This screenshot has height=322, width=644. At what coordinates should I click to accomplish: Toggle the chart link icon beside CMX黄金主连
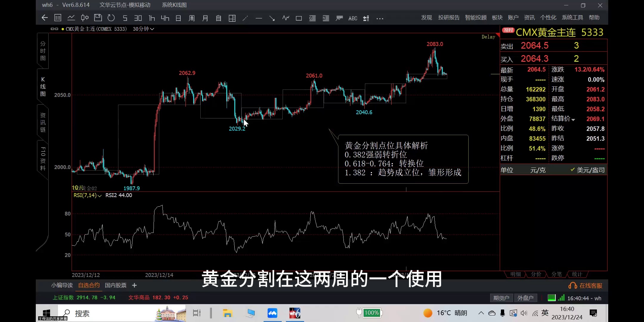tap(54, 29)
